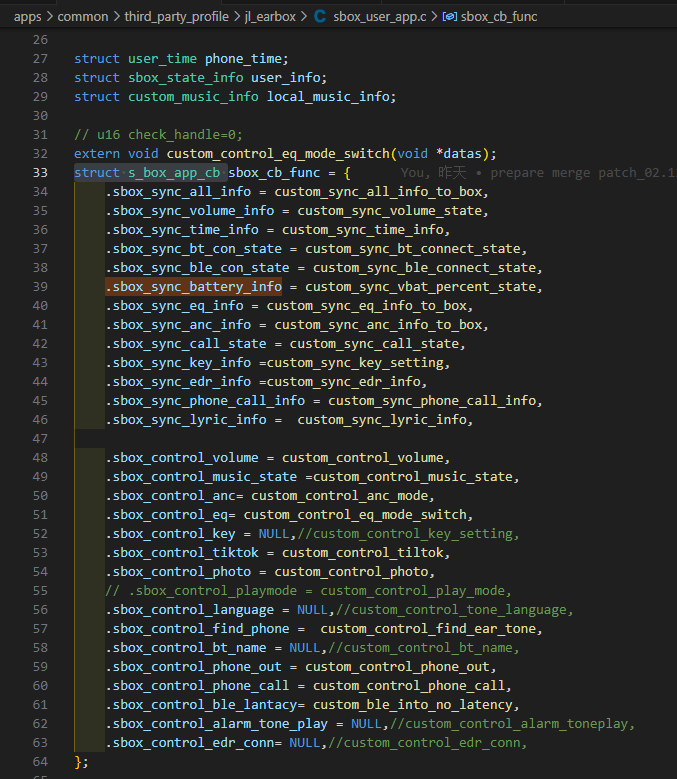This screenshot has width=677, height=779.
Task: Click 'custom_sync_ble_connect_state' value
Action: (424, 268)
